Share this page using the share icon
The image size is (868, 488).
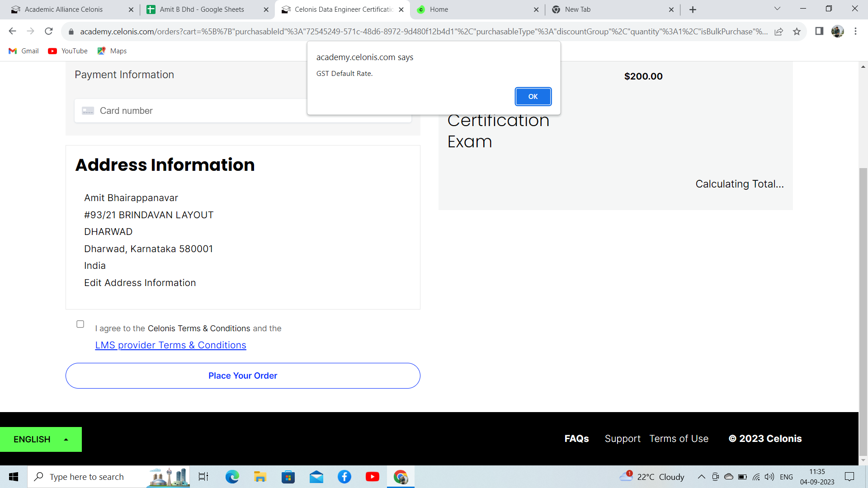(x=778, y=32)
